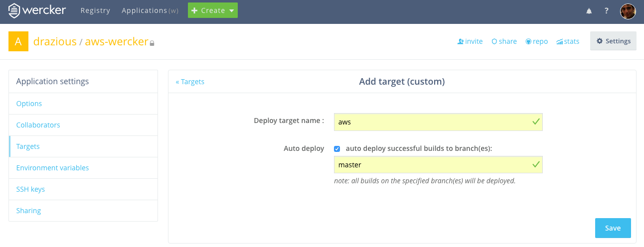Image resolution: width=644 pixels, height=247 pixels.
Task: Save the deploy target
Action: [613, 228]
